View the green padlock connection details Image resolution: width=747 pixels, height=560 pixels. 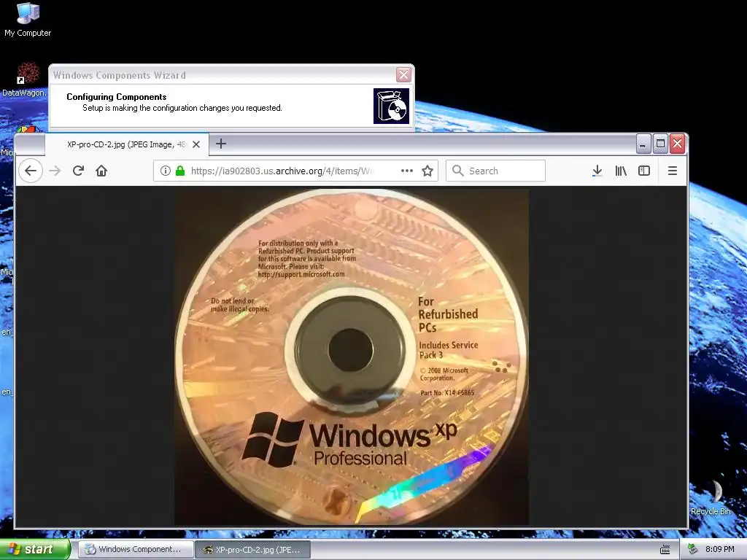tap(180, 171)
